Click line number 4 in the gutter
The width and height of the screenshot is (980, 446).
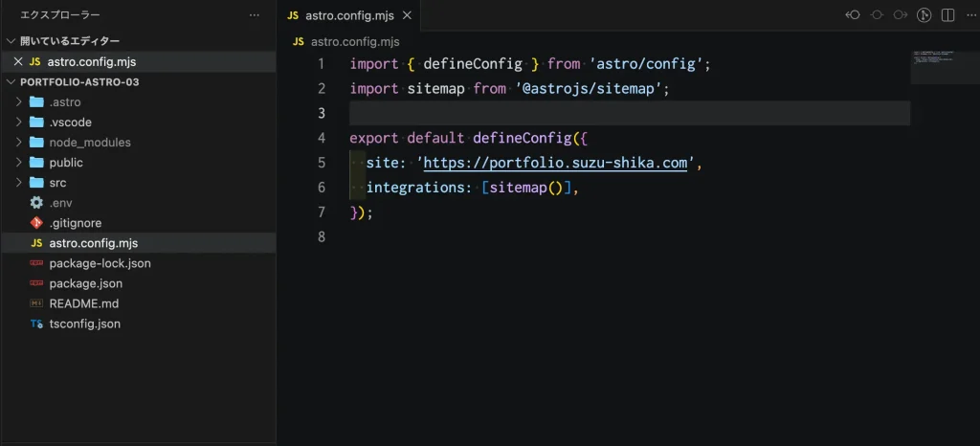click(322, 138)
